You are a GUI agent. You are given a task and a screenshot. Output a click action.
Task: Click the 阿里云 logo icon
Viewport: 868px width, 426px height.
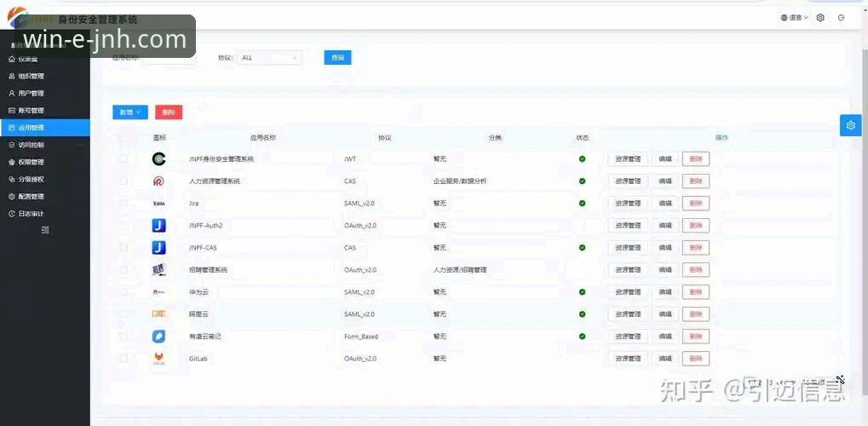pyautogui.click(x=159, y=314)
